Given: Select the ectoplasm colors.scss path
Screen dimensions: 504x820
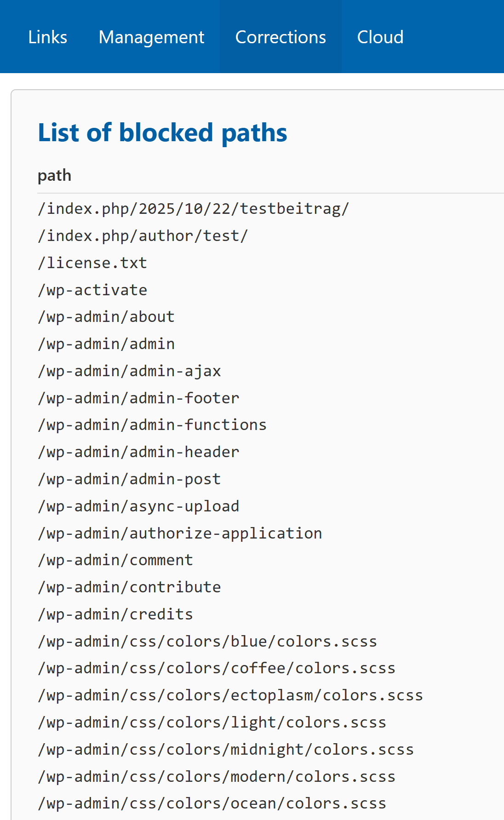Looking at the screenshot, I should (230, 695).
